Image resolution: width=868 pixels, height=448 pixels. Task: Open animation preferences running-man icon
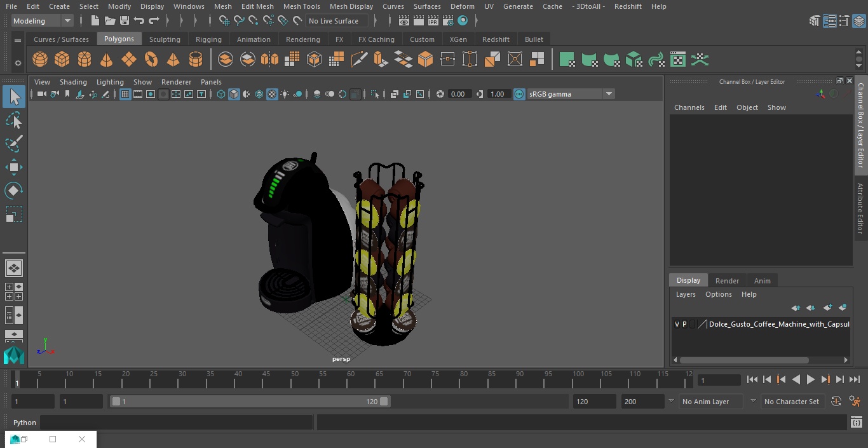[x=855, y=402]
